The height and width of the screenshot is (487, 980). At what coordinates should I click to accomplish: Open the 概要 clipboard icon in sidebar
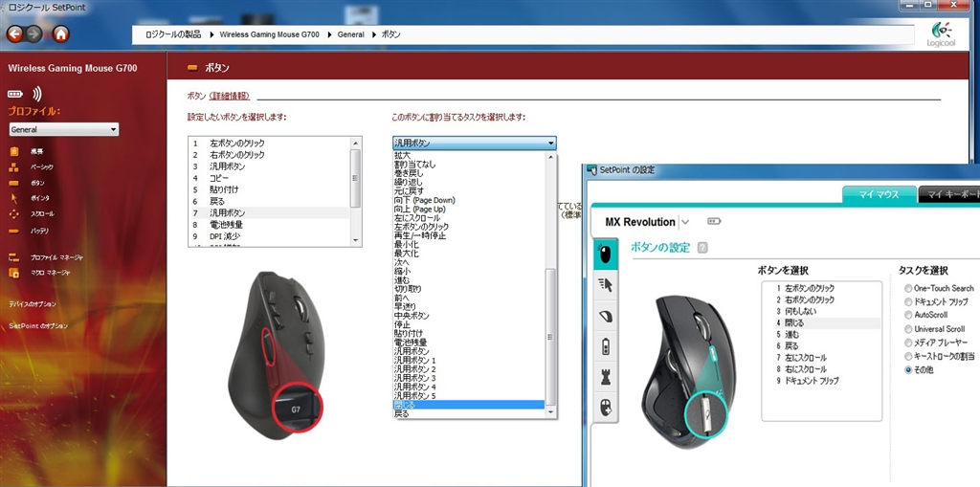tap(13, 151)
